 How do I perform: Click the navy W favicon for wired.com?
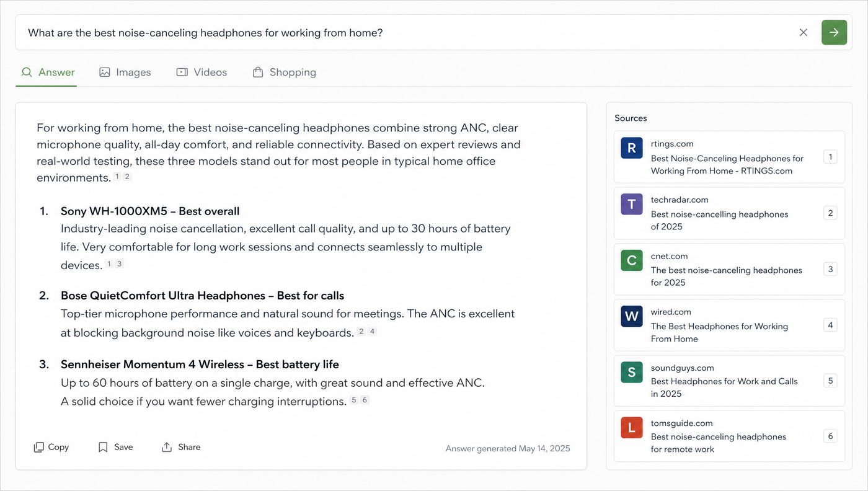coord(632,316)
